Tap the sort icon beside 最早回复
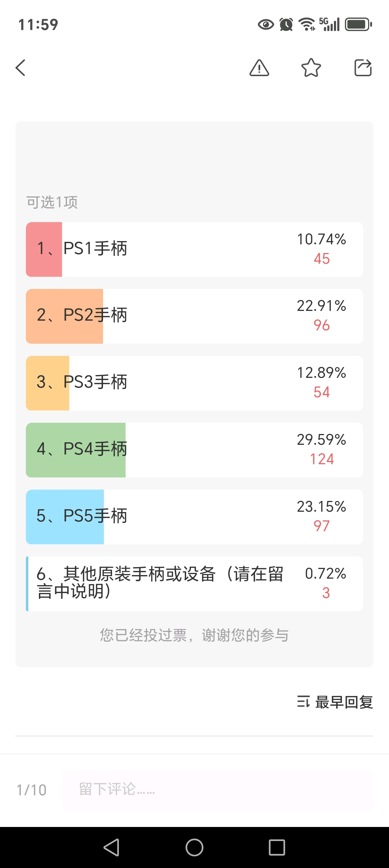The height and width of the screenshot is (868, 389). [303, 702]
